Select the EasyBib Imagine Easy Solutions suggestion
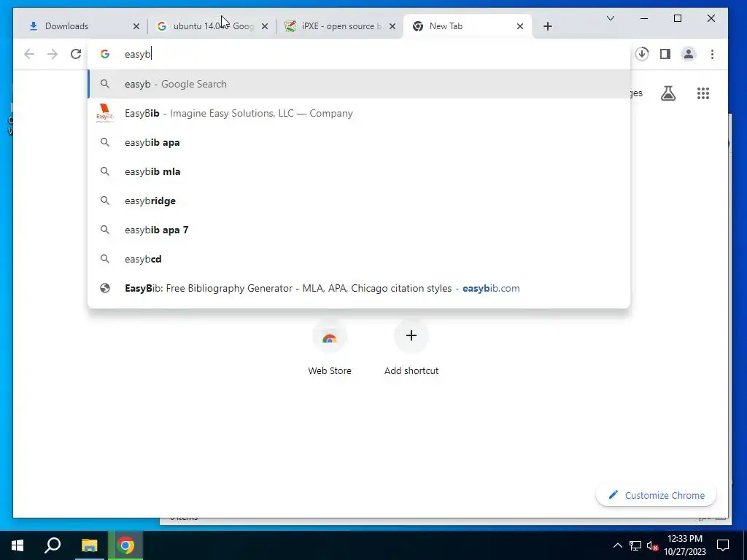This screenshot has width=747, height=560. coord(359,113)
